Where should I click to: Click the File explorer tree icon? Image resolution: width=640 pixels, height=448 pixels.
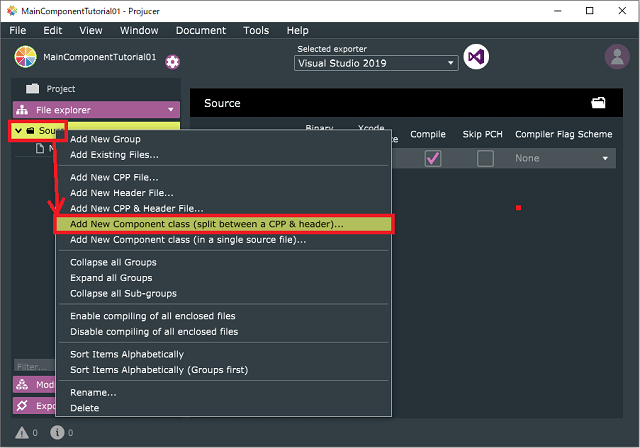click(x=22, y=110)
